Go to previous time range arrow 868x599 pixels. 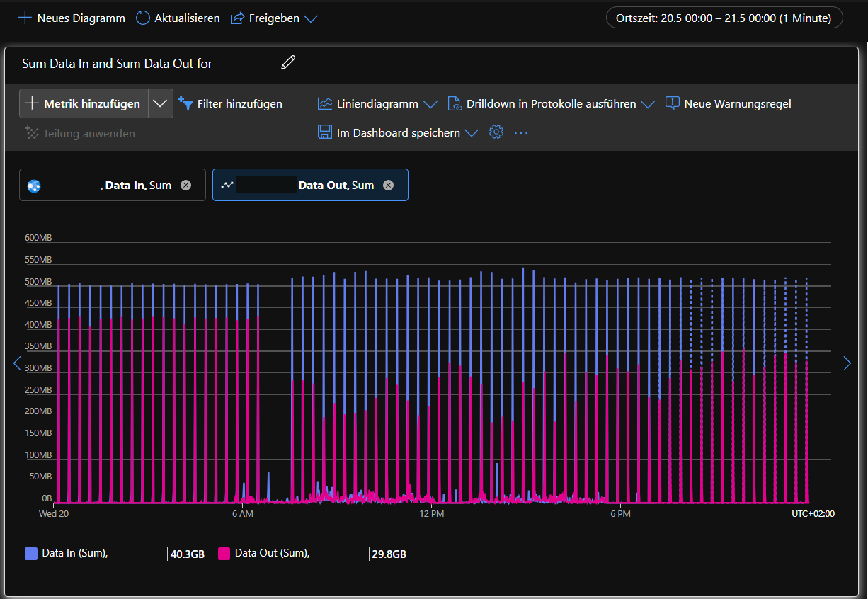click(x=18, y=363)
